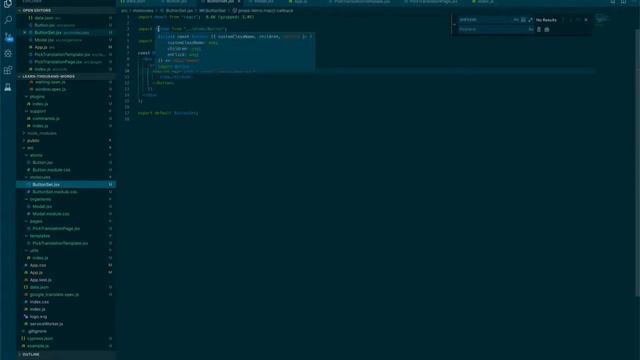Open the Search view in the activity bar

click(8, 20)
